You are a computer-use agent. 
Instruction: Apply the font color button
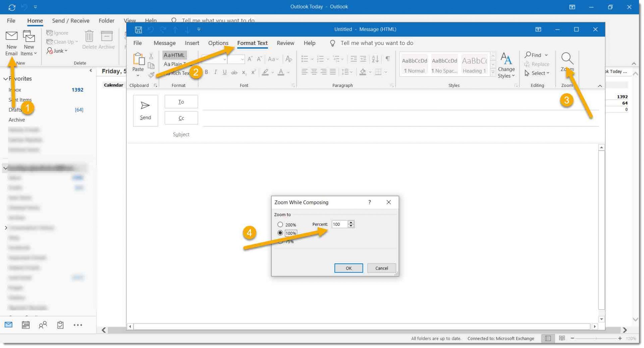pos(281,72)
